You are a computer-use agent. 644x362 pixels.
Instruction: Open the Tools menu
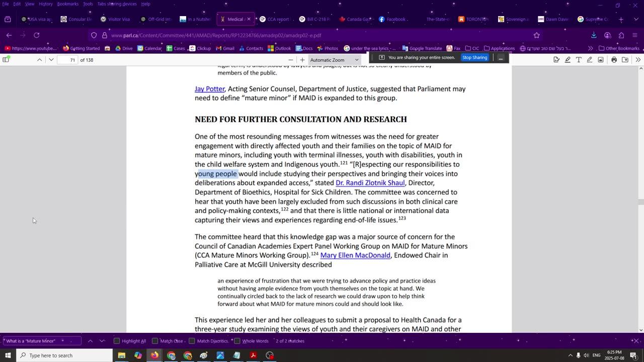point(88,4)
